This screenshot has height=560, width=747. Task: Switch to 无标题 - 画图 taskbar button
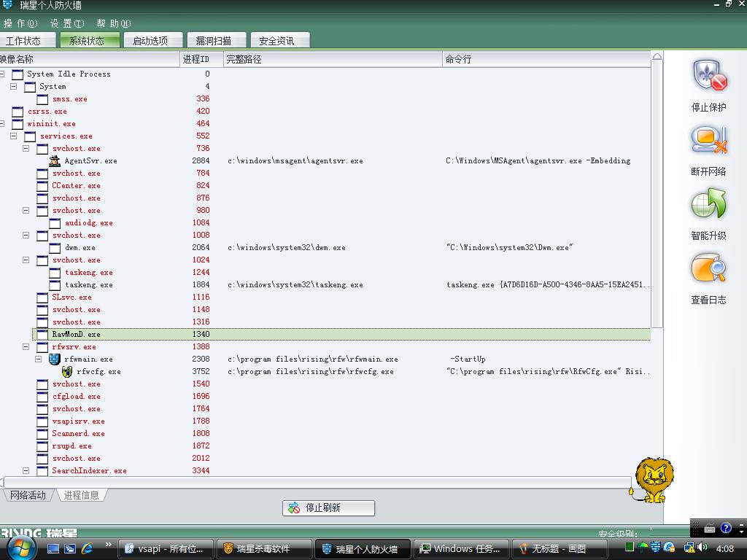[x=560, y=549]
